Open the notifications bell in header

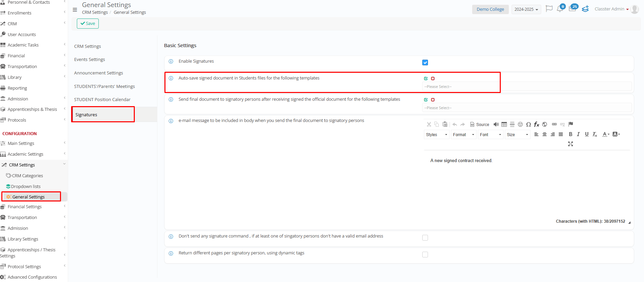click(560, 9)
